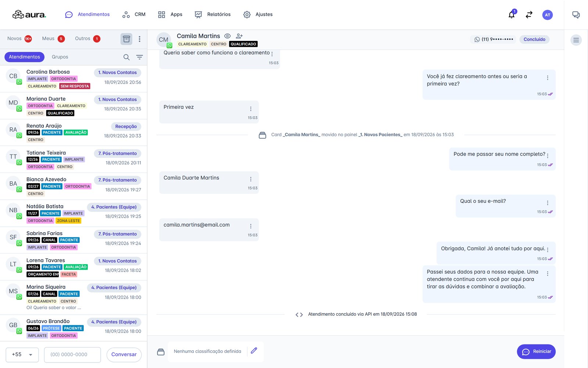This screenshot has height=368, width=588.
Task: Open the Ajustes settings menu
Action: 258,14
